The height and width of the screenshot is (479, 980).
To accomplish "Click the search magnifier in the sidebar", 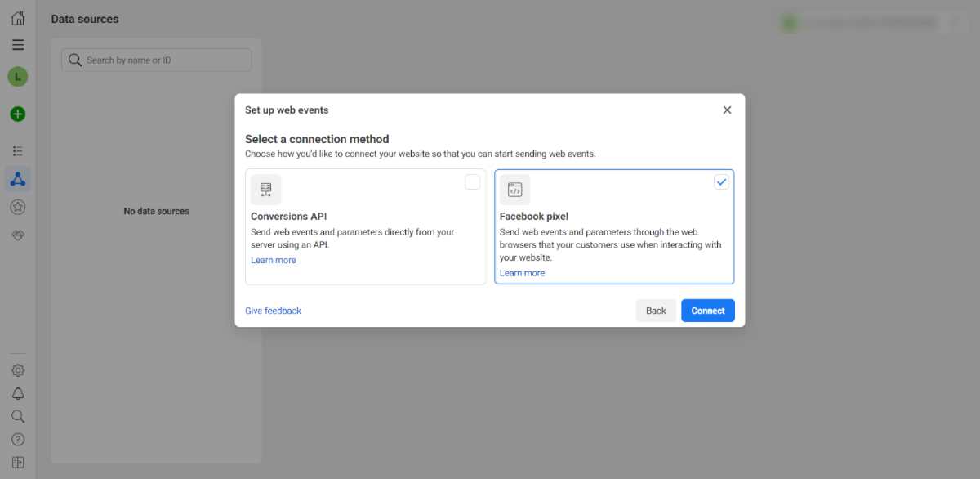I will tap(18, 416).
